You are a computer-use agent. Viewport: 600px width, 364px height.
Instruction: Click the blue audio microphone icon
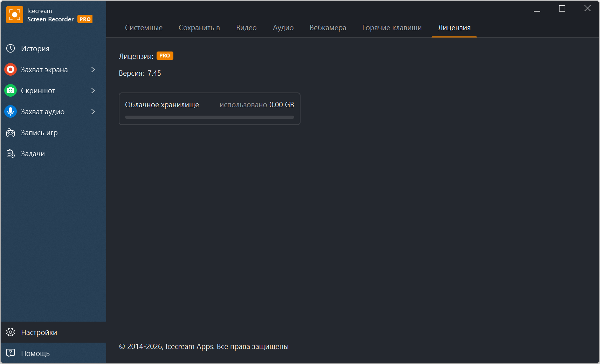point(11,111)
